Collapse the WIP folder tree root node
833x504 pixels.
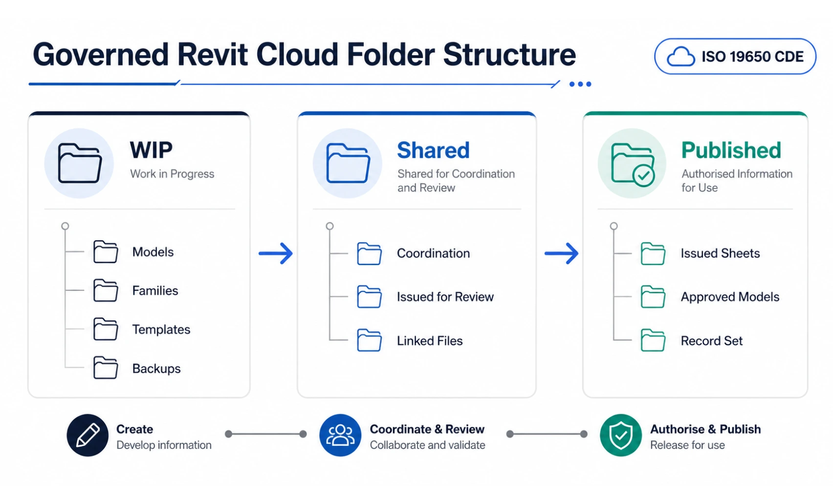65,226
